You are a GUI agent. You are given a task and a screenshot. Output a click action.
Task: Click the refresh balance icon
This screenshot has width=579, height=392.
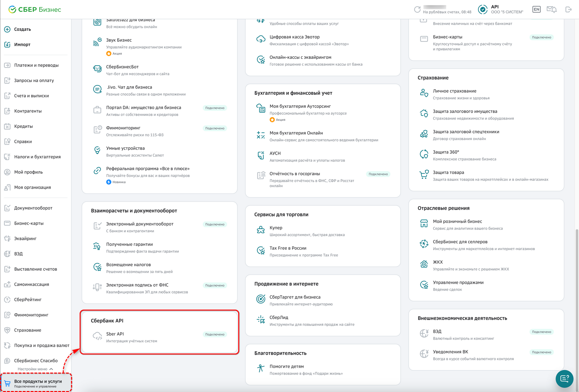pos(417,10)
